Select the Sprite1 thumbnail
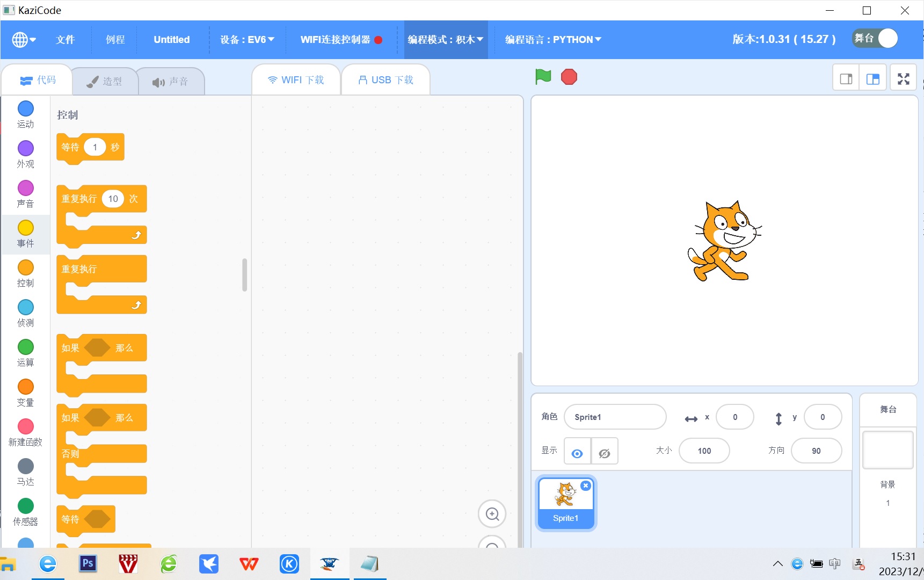This screenshot has height=580, width=924. click(566, 503)
